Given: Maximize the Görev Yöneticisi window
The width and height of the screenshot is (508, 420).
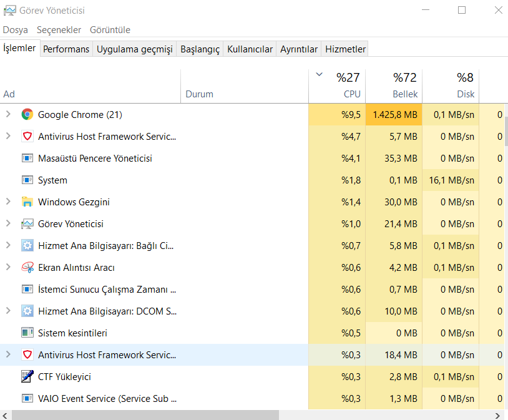Looking at the screenshot, I should point(462,10).
